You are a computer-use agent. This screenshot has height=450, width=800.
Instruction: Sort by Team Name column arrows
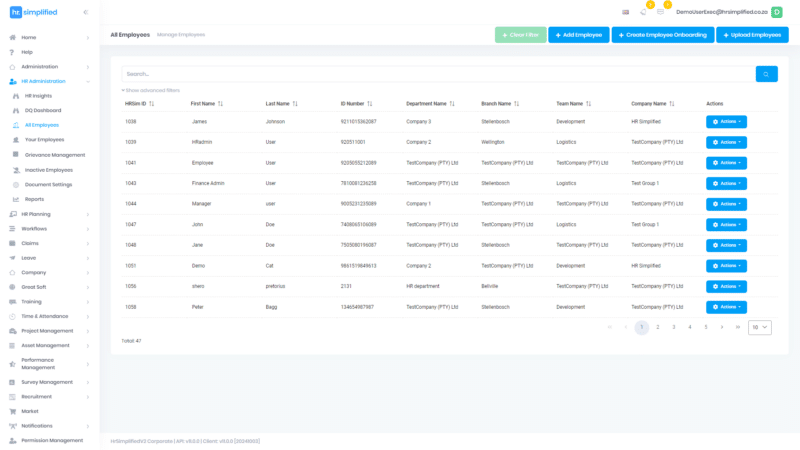(x=588, y=104)
